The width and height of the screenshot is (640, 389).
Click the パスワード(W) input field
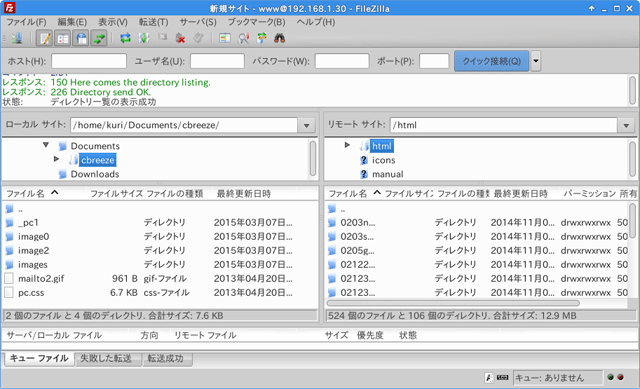point(342,61)
